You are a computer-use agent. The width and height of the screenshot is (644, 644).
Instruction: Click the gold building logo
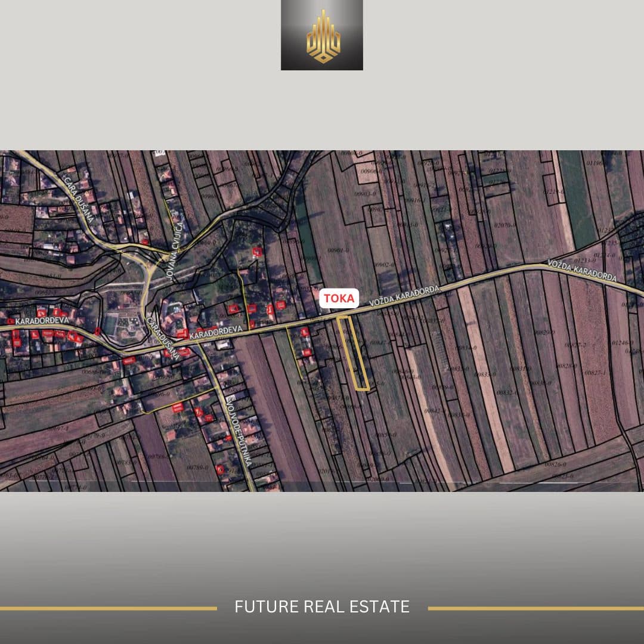pyautogui.click(x=323, y=36)
